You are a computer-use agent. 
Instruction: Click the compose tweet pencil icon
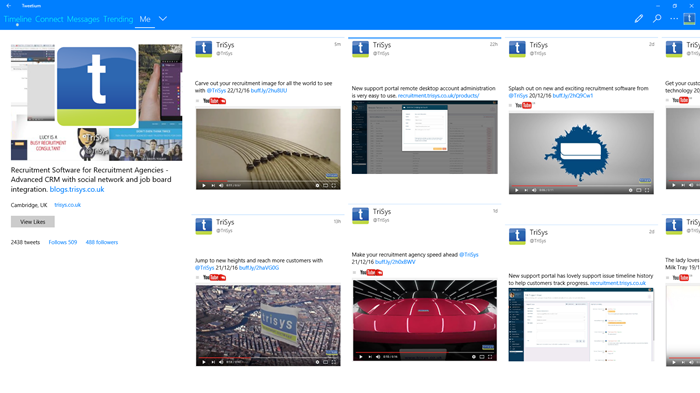639,19
